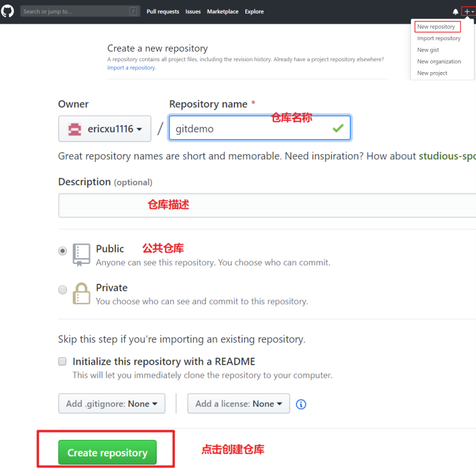Choose New project from menu
476x473 pixels.
click(x=432, y=73)
